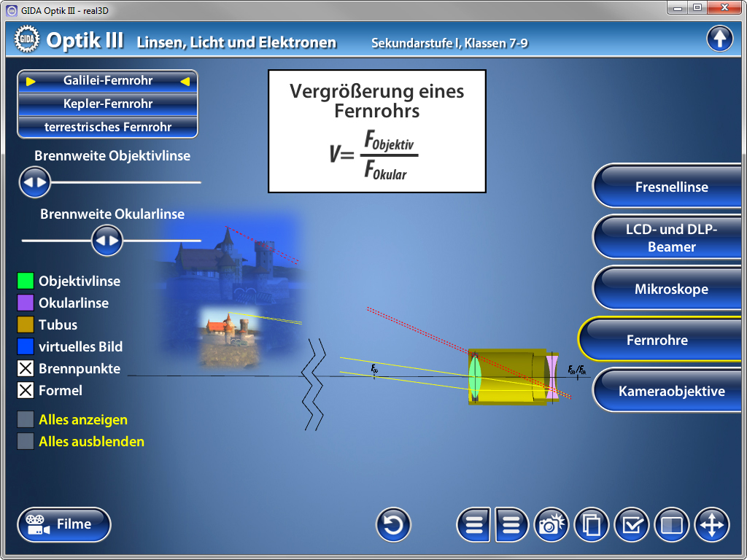Click the Brennweite Okularlinse slider handle
The image size is (747, 560).
point(107,240)
